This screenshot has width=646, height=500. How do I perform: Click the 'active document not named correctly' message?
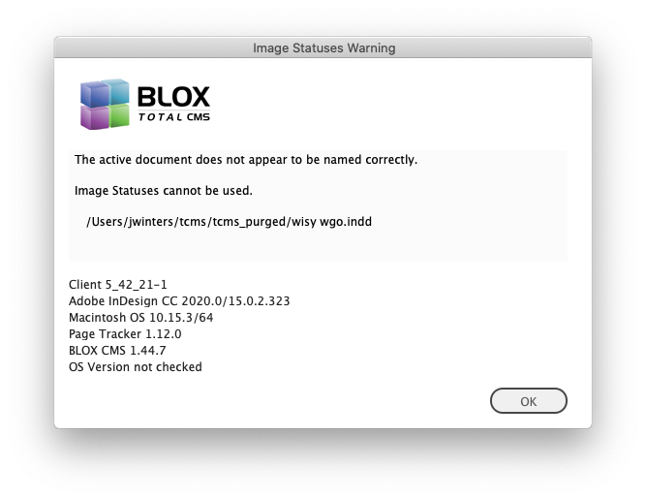[x=245, y=159]
